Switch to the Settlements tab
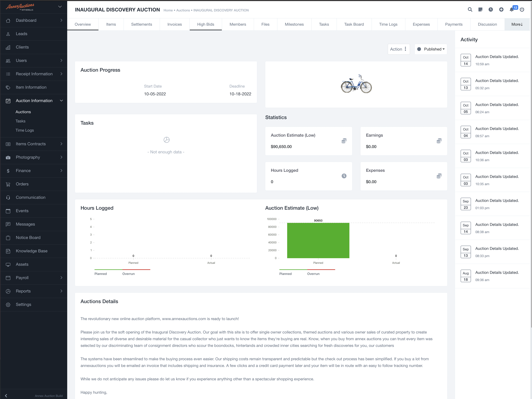This screenshot has height=399, width=532. coord(141,24)
